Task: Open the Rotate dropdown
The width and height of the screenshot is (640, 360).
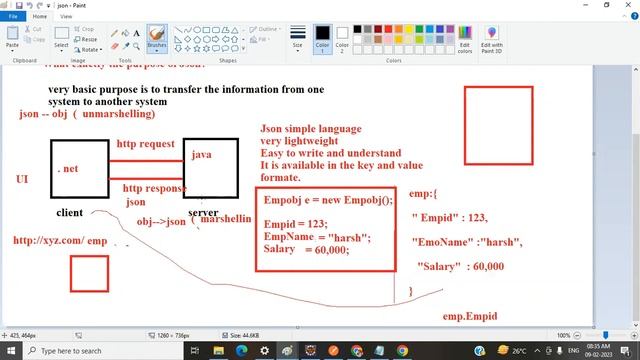Action: pos(88,50)
